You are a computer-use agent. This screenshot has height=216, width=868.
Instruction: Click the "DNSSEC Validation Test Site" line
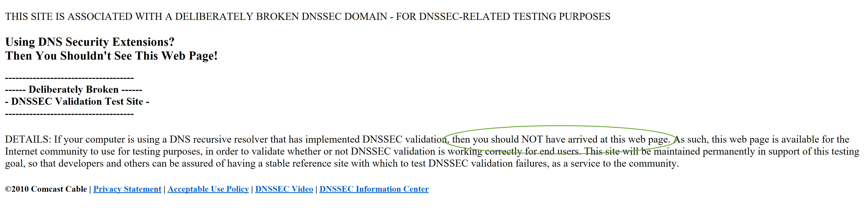[77, 101]
